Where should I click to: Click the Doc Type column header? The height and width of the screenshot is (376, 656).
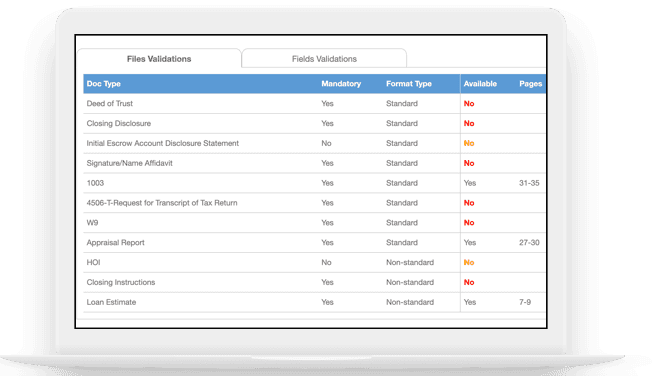pos(103,84)
